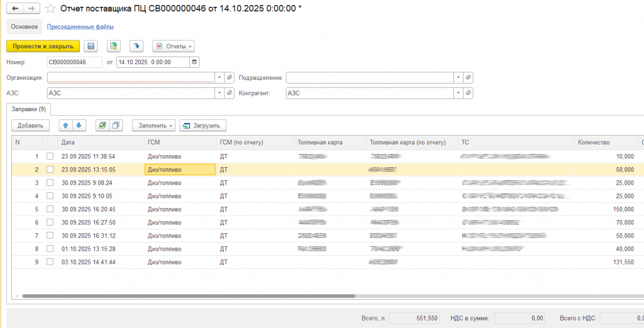Tick the checkbox in row 3

pyautogui.click(x=50, y=183)
